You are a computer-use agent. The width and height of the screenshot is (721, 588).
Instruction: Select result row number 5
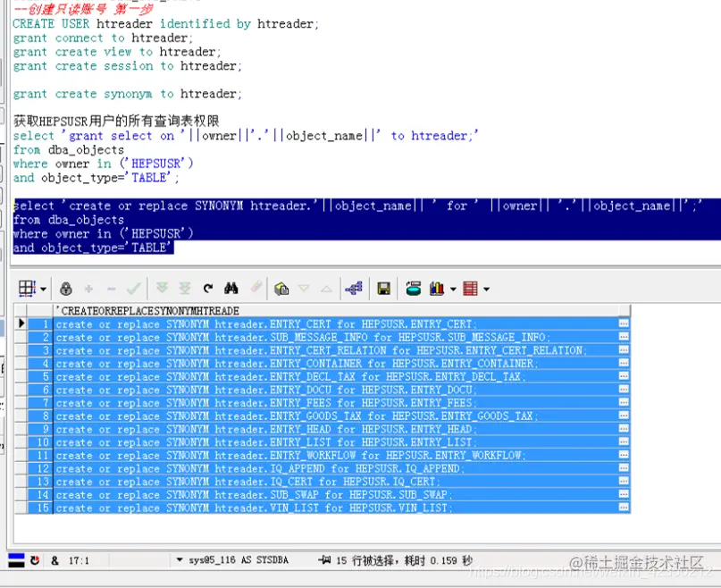(x=40, y=376)
